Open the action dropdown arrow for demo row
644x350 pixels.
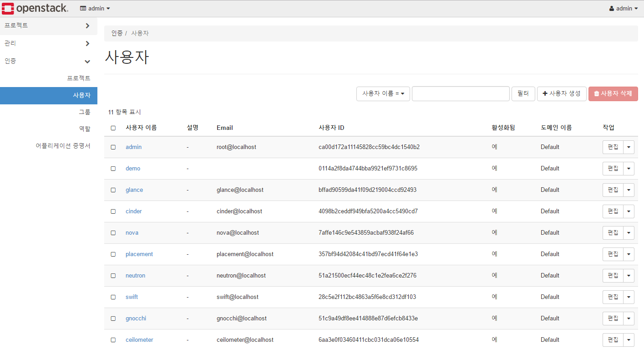pos(629,169)
